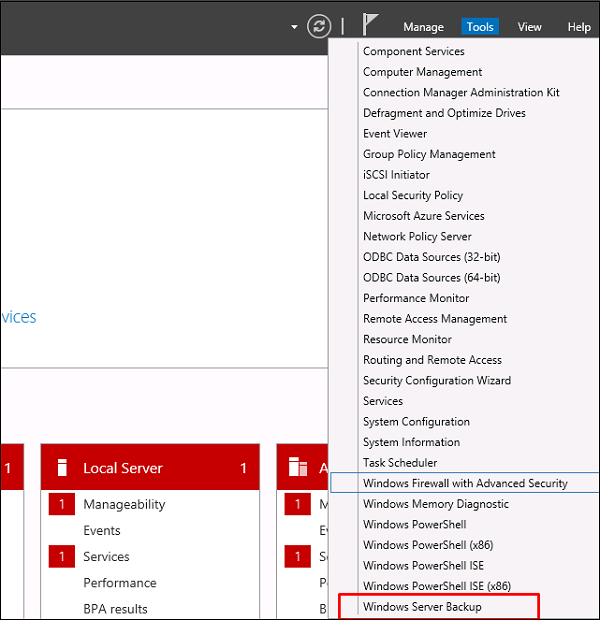Open Security Configuration Wizard
Viewport: 600px width, 620px height.
pyautogui.click(x=437, y=380)
